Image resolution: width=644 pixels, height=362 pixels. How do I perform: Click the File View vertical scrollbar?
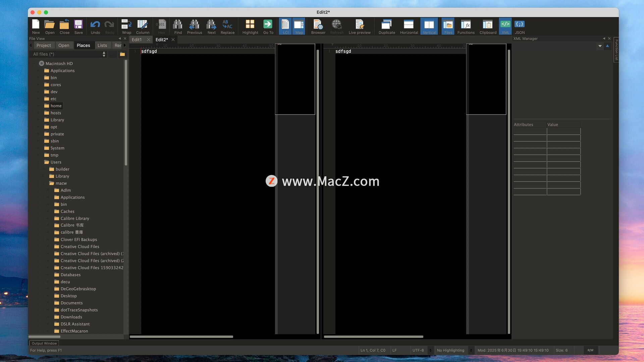pos(126,113)
